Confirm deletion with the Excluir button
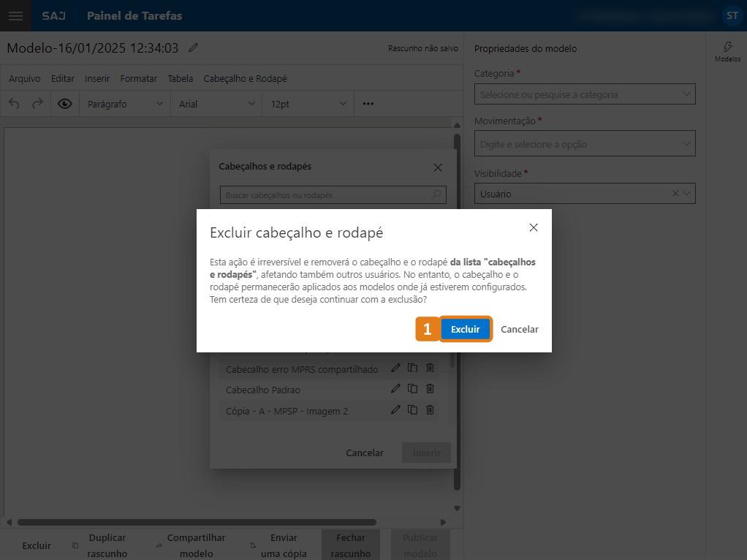Image resolution: width=747 pixels, height=560 pixels. (465, 329)
